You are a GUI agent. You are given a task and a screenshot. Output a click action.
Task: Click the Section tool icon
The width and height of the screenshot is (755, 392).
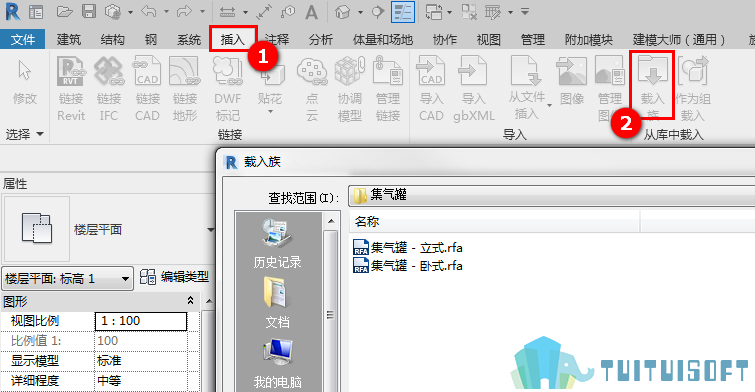(378, 12)
